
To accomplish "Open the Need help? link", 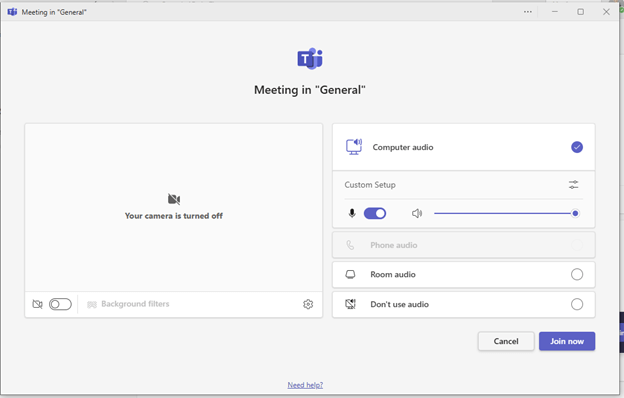I will pos(305,385).
